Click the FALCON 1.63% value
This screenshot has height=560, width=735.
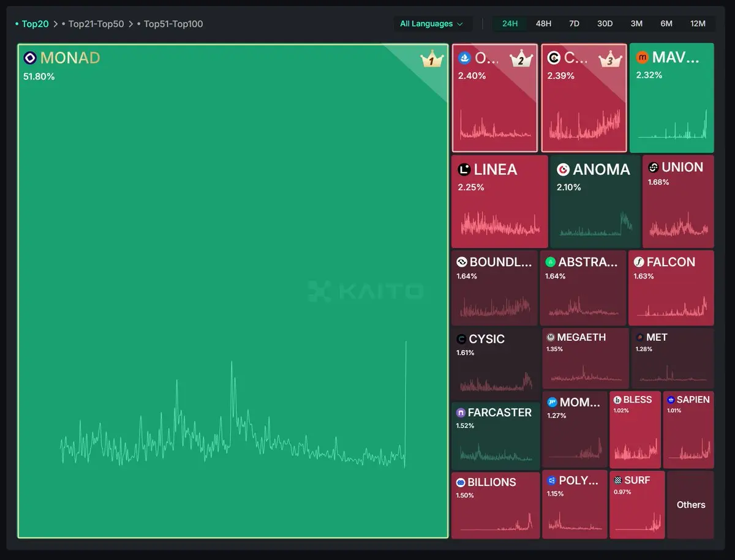(x=644, y=276)
